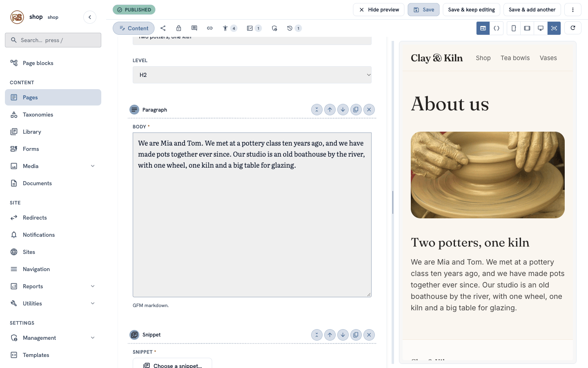
Task: Go to Page blocks in sidebar
Action: pos(53,63)
